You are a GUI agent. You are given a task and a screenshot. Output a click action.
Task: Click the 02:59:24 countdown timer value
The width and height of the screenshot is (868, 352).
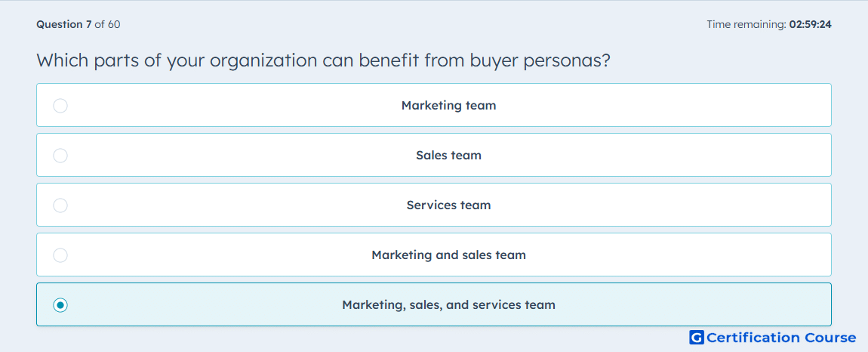(811, 24)
